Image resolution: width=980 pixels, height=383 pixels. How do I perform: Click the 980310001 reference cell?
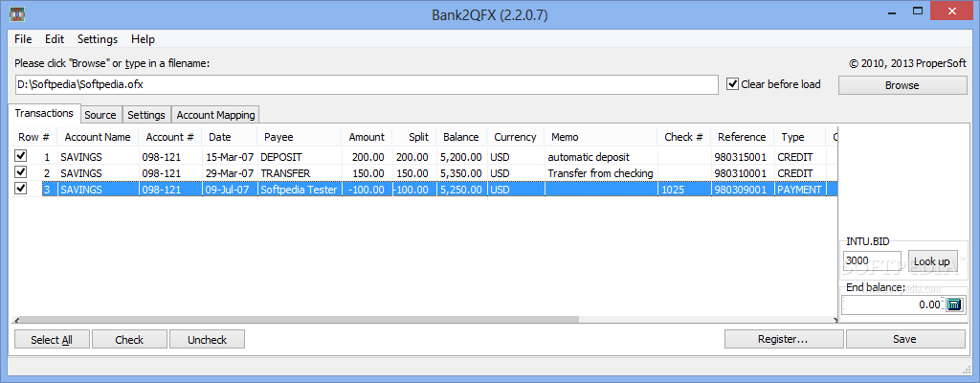(742, 172)
